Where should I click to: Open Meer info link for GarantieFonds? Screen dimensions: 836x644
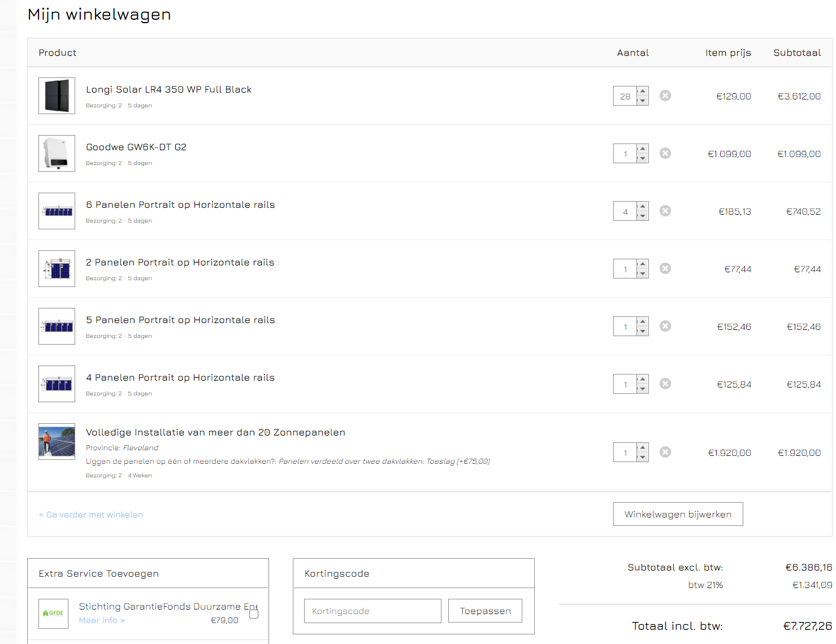click(102, 620)
